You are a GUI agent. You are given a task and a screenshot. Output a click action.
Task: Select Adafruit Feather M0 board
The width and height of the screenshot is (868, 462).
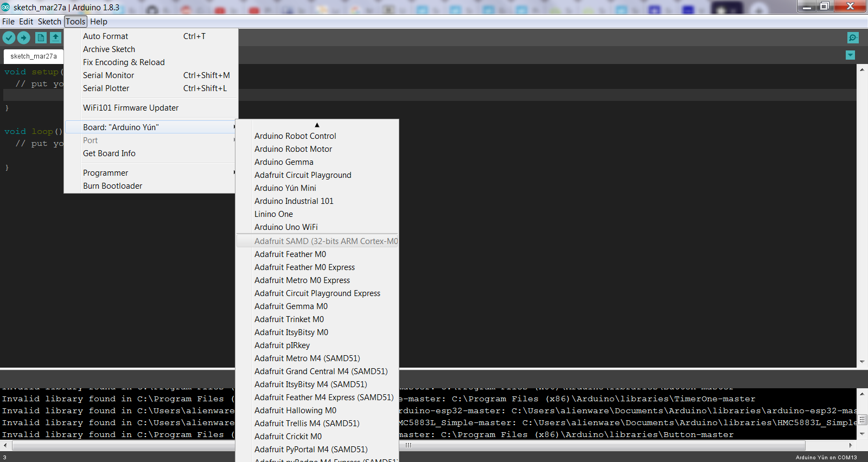click(x=317, y=254)
